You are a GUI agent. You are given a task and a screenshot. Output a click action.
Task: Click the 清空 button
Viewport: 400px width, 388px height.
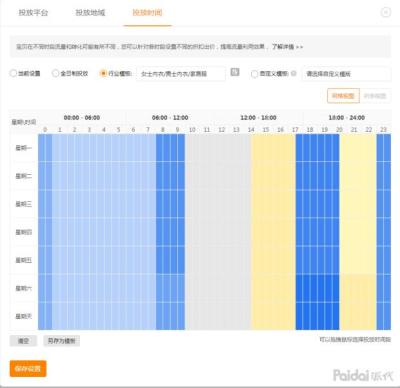(x=23, y=341)
